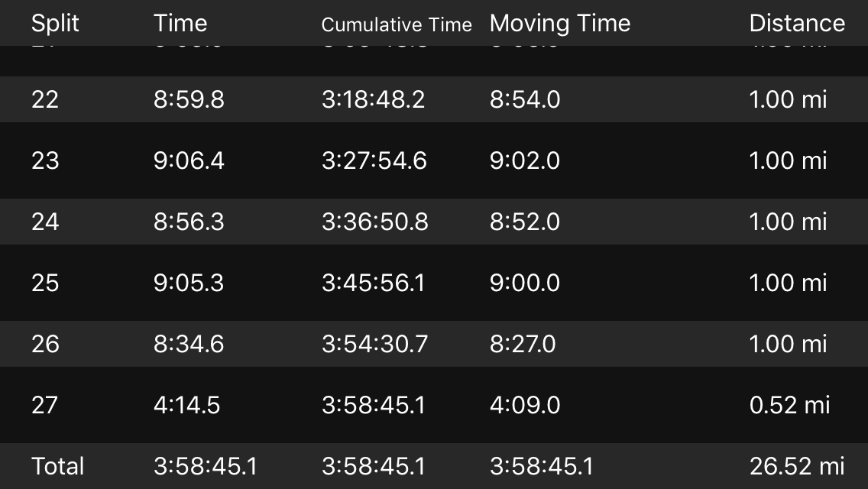This screenshot has width=868, height=489.
Task: Click split 25 moving time 9:00.0
Action: [x=524, y=283]
